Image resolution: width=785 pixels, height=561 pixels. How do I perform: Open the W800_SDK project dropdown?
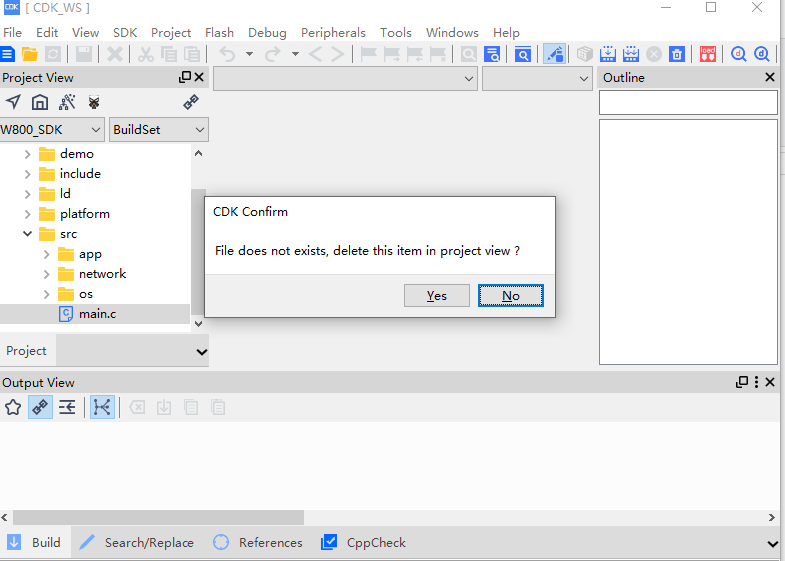click(52, 130)
